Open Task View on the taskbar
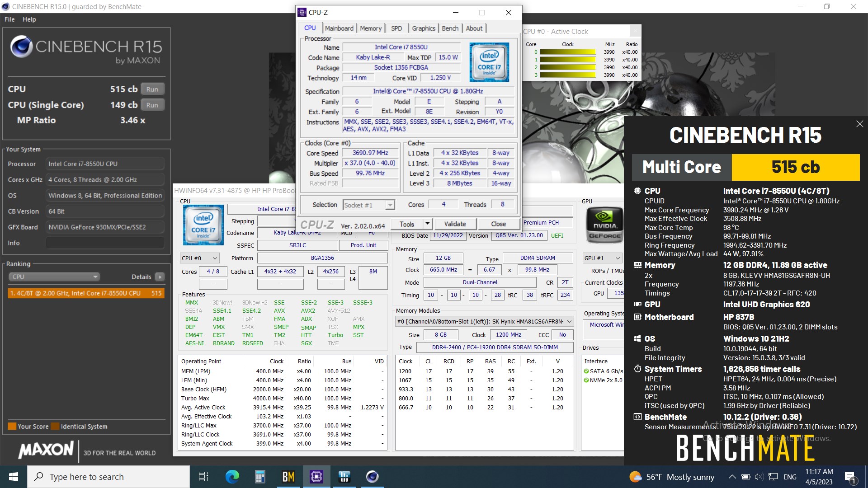The height and width of the screenshot is (488, 868). pos(203,477)
